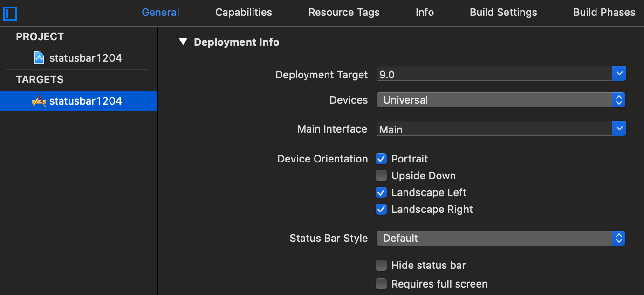Select statusbar1204 under TARGETS
Screen dimensions: 644x295
[78, 101]
